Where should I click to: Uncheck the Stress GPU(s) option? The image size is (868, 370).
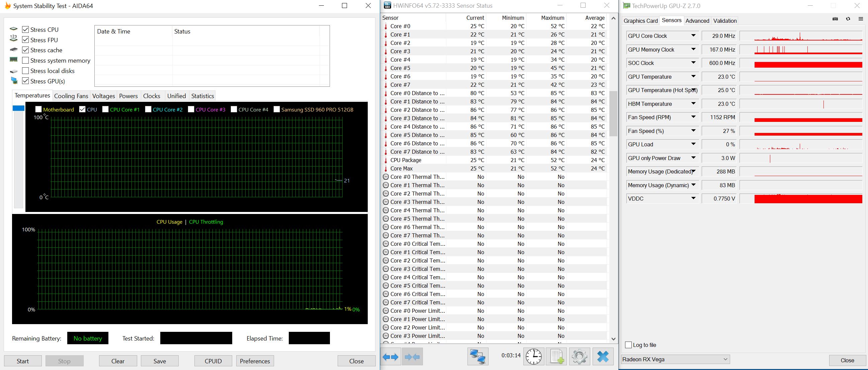point(25,81)
